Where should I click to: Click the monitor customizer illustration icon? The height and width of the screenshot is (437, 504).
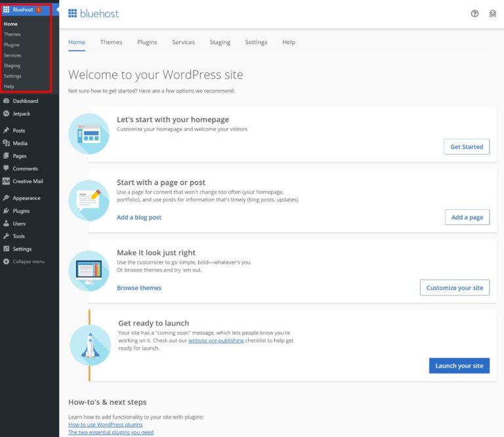coord(89,271)
